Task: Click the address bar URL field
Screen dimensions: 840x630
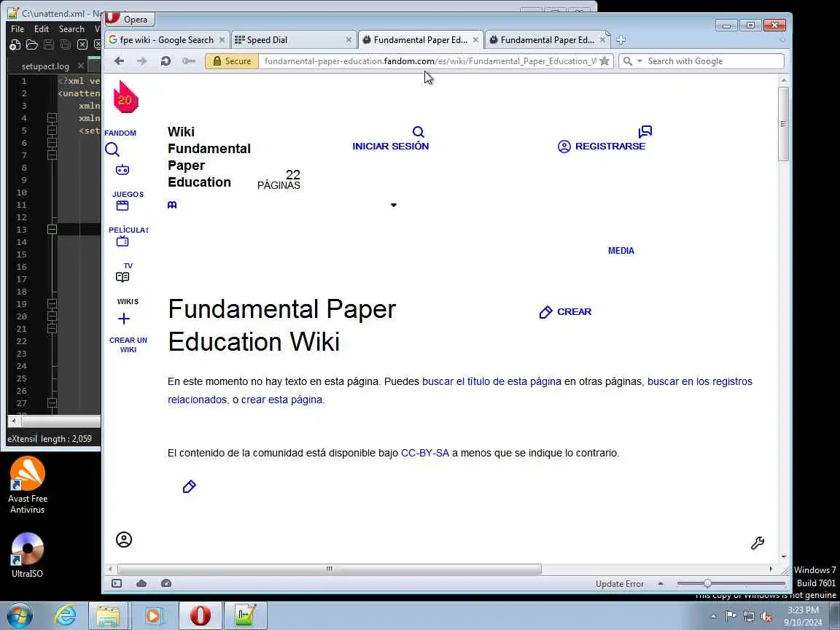Action: coord(429,61)
